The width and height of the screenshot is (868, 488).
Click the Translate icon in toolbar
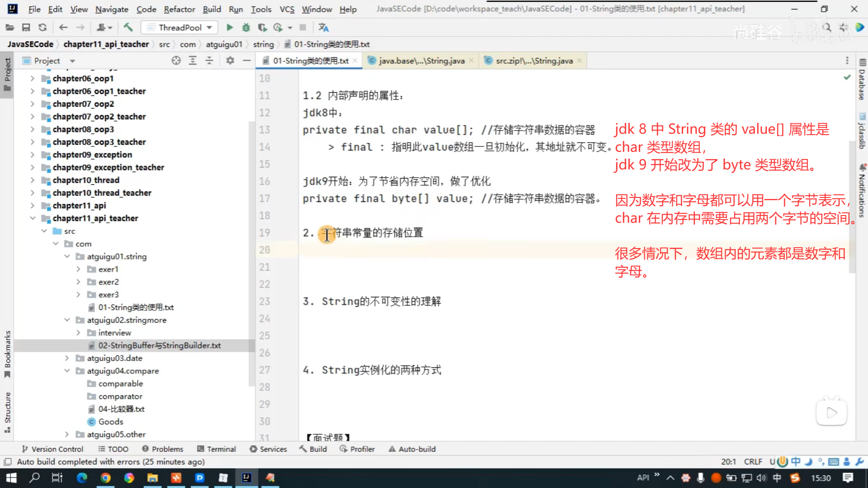(323, 28)
